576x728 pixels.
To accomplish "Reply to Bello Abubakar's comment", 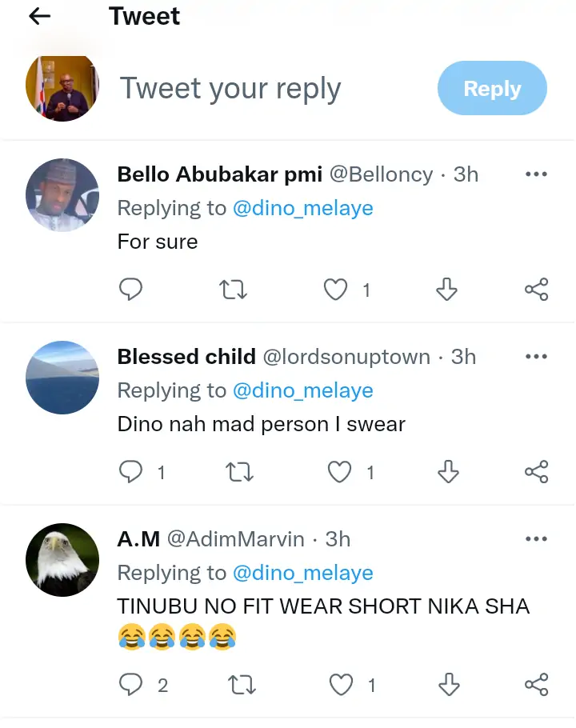I will click(130, 290).
